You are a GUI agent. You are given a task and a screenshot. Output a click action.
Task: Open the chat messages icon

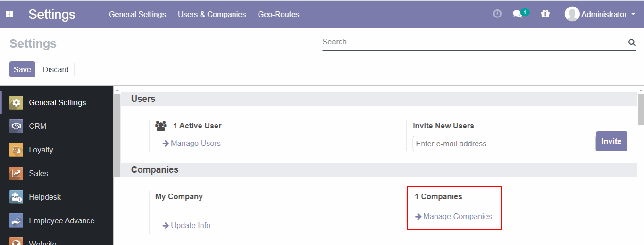click(x=518, y=14)
